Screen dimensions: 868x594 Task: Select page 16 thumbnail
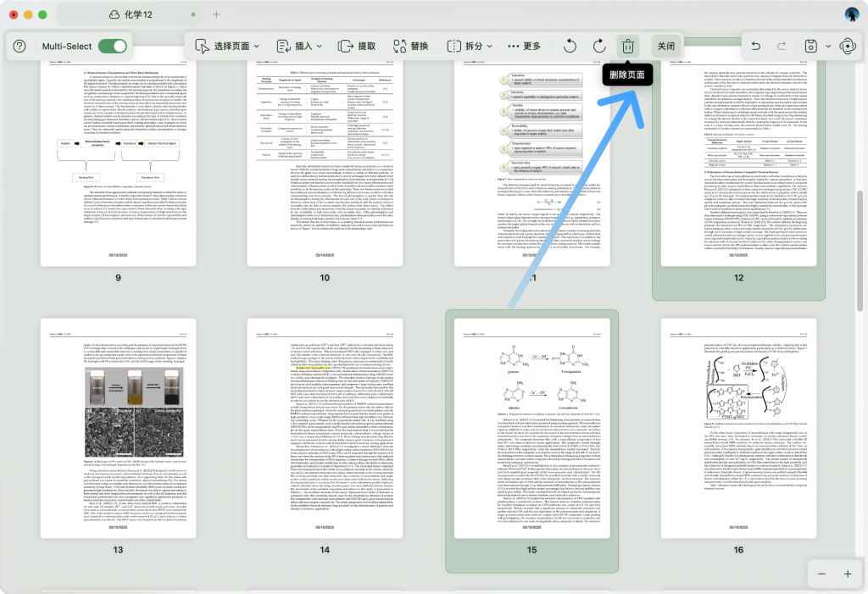(738, 428)
